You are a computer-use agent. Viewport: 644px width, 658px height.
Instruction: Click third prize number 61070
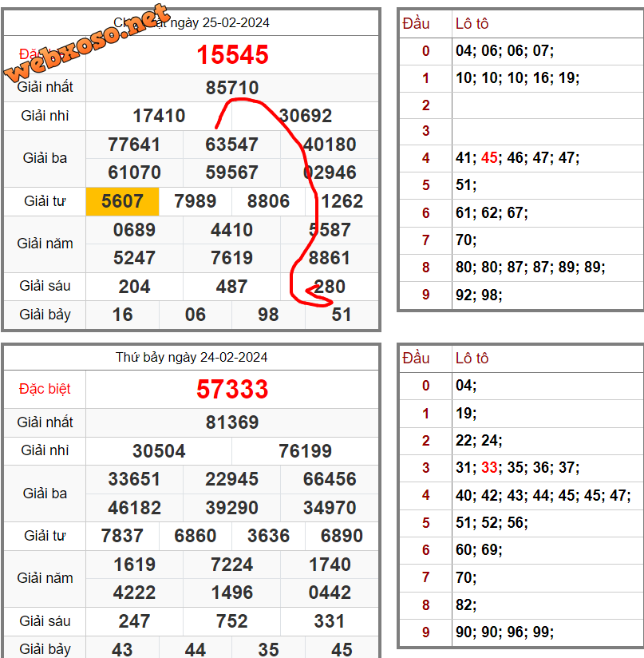[x=134, y=172]
